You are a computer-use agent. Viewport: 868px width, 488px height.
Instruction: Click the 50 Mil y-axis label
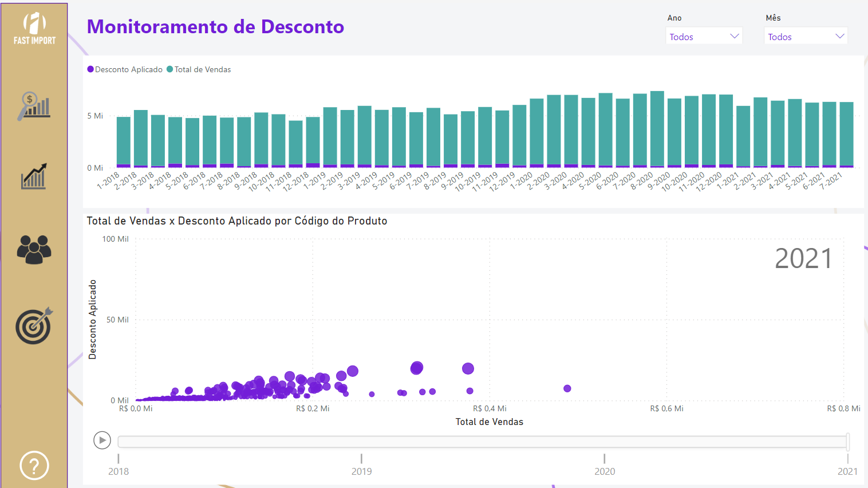(117, 320)
